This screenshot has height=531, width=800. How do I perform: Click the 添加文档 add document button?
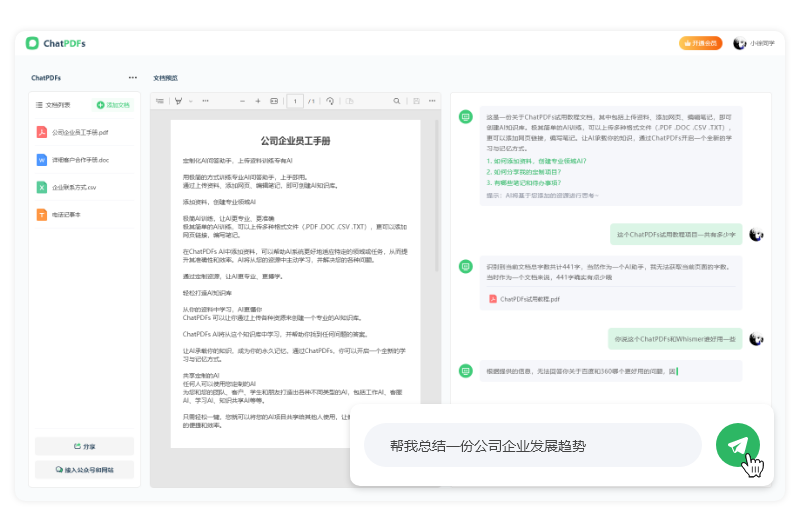tap(113, 104)
